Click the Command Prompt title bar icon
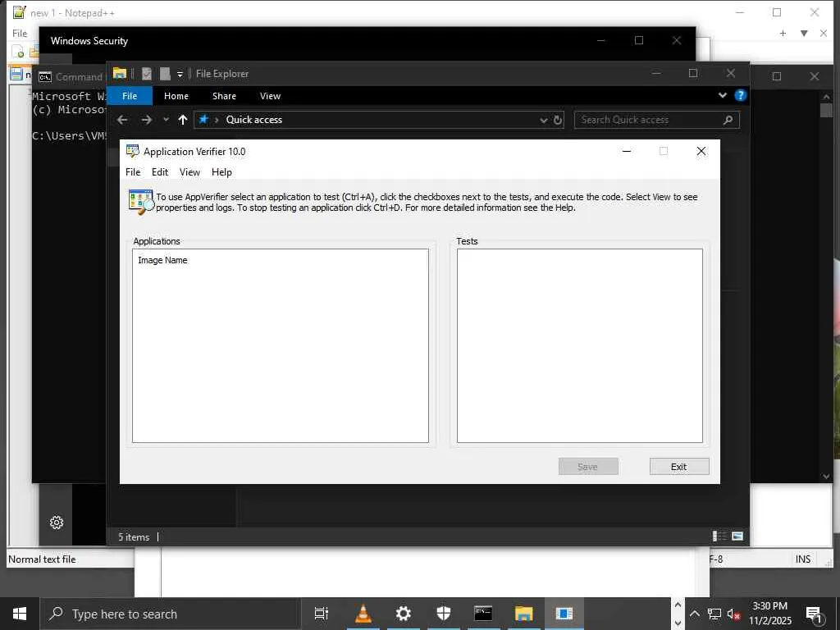The image size is (840, 630). (45, 77)
